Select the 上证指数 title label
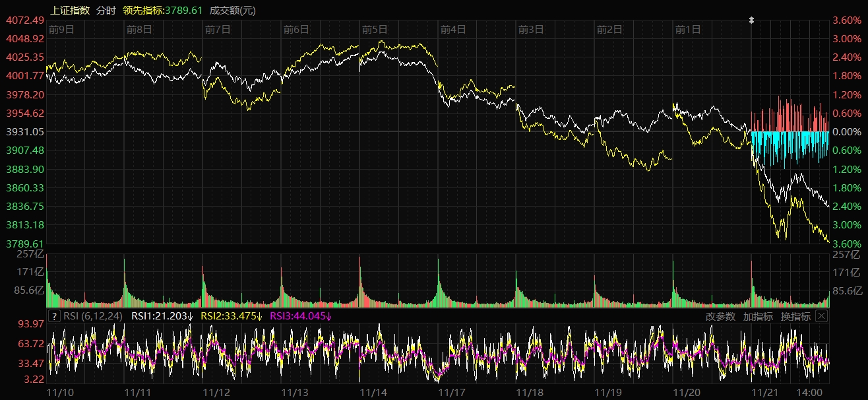The height and width of the screenshot is (400, 868). [x=70, y=10]
